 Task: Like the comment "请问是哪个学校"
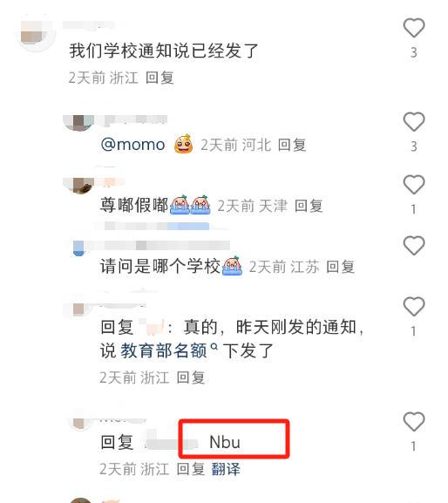point(414,246)
